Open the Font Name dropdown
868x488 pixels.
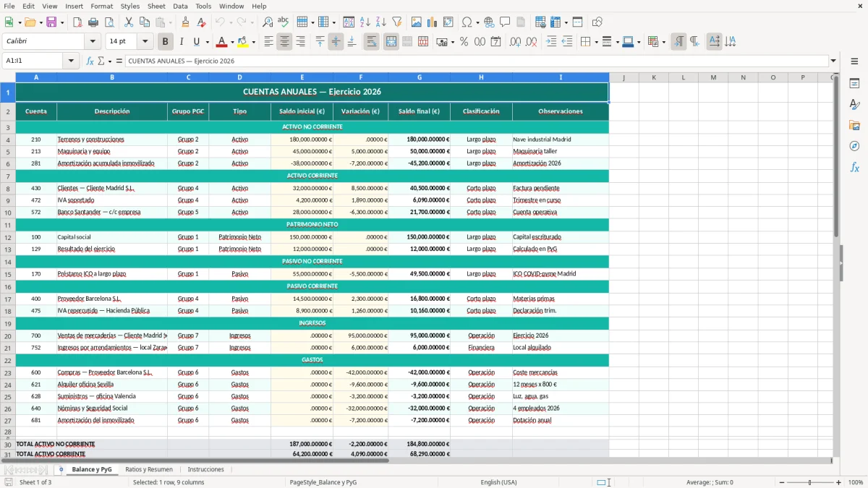point(91,42)
